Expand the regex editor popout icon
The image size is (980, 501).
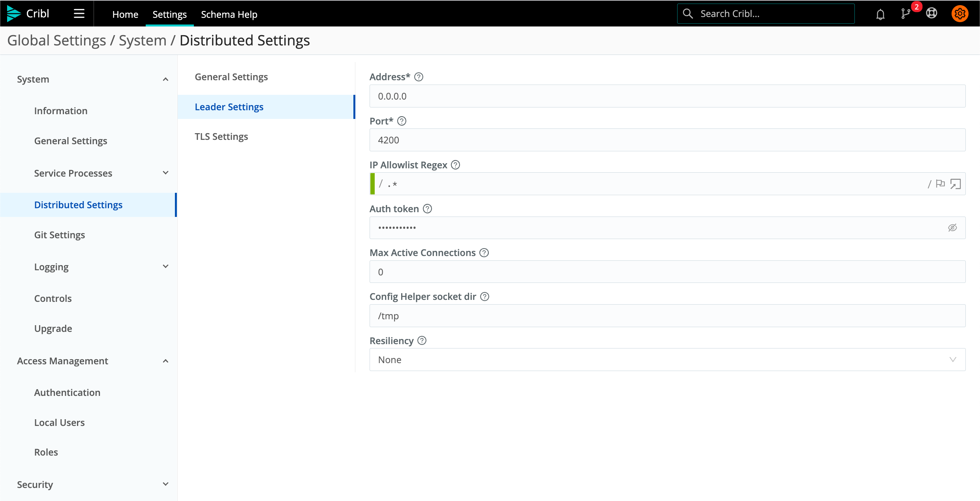[956, 184]
